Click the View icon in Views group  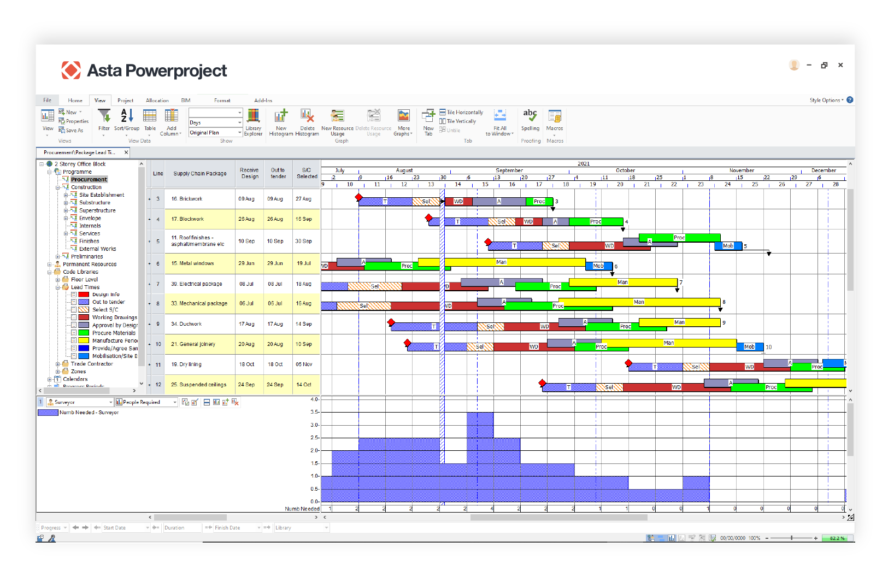point(48,115)
